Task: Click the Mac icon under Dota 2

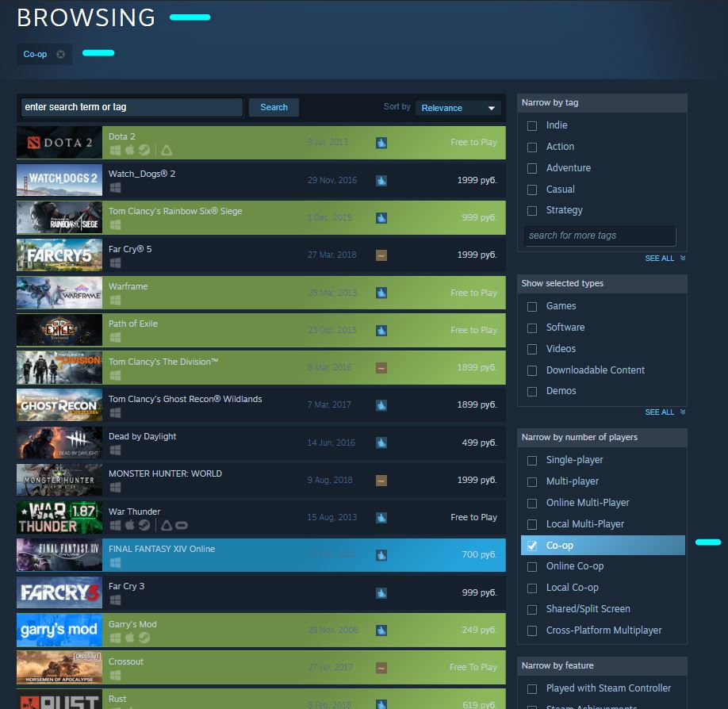Action: point(130,150)
